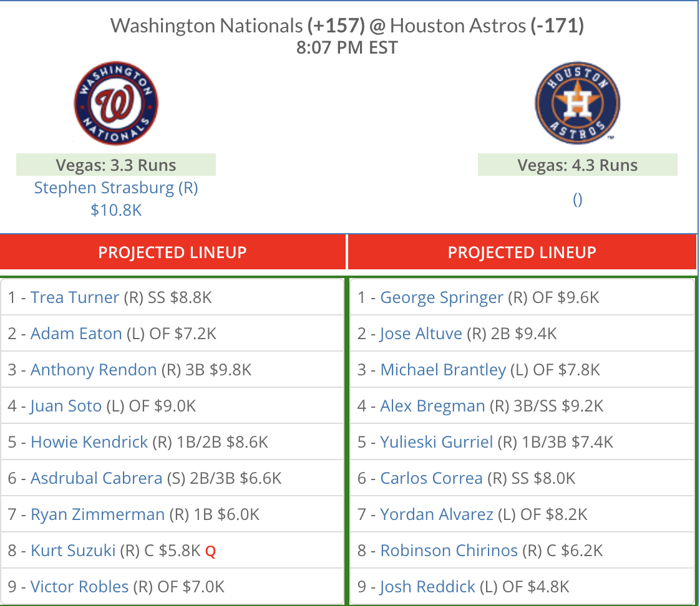
Task: Select Anthony Rendon in Nationals lineup
Action: point(94,370)
